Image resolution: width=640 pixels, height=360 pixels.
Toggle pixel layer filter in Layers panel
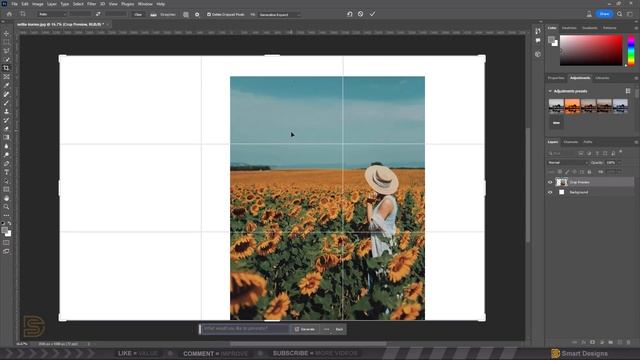click(581, 153)
